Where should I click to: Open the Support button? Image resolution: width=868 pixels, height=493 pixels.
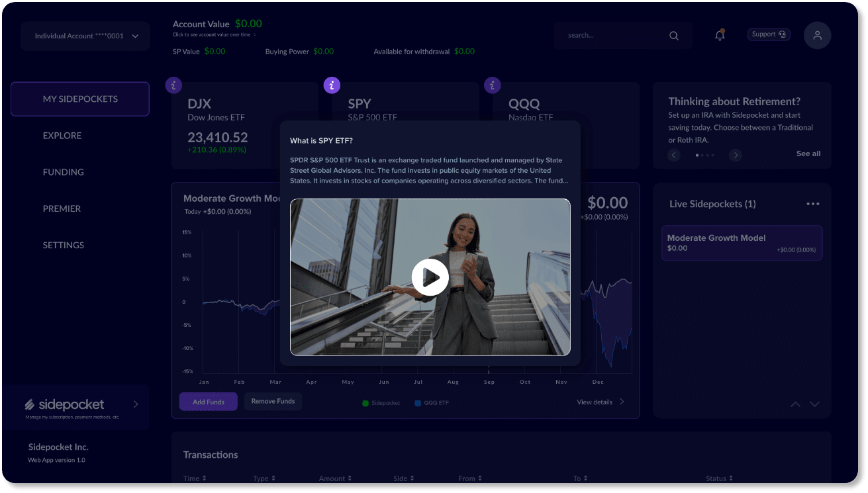(769, 34)
